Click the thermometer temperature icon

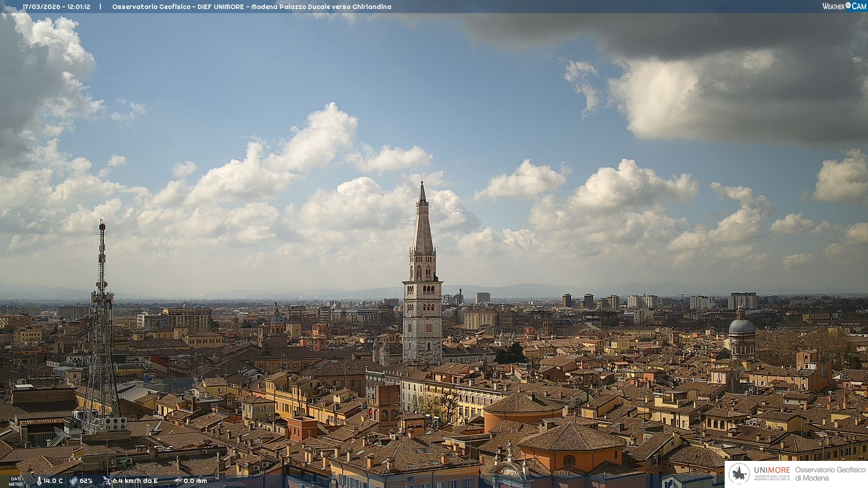click(x=39, y=481)
